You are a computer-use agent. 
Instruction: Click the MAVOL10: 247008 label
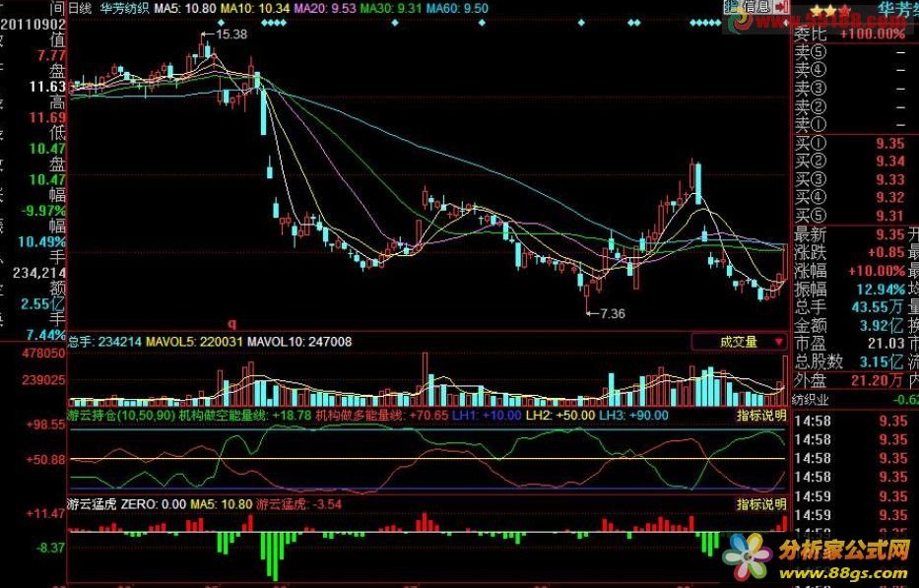[x=299, y=342]
